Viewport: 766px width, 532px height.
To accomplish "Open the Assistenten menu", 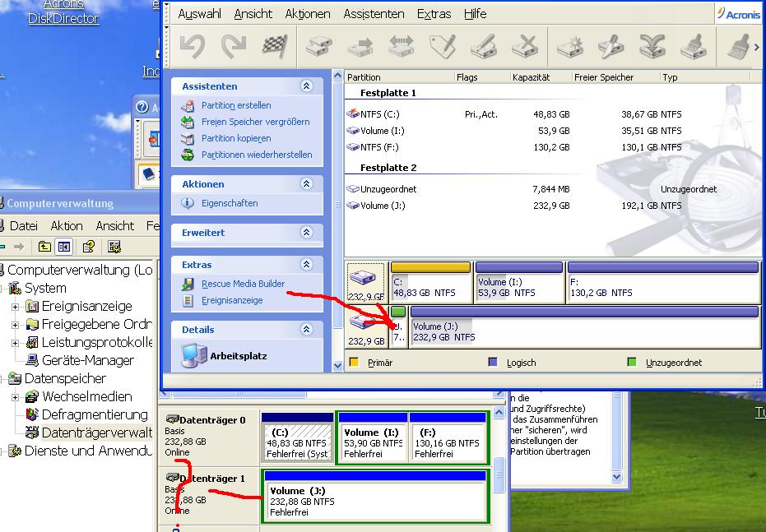I will click(374, 14).
